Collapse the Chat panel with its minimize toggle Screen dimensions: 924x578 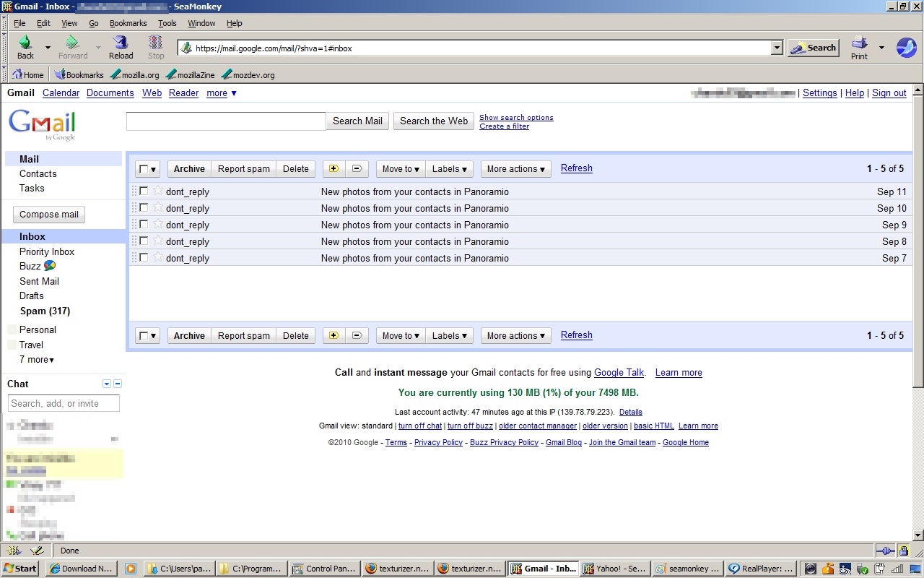[x=117, y=384]
